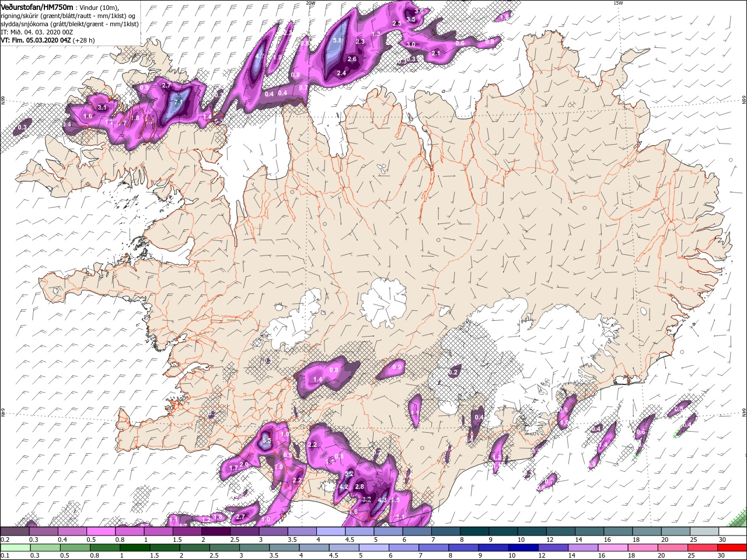Click the 4.2 precipitation value on map
747x560 pixels.
click(344, 487)
